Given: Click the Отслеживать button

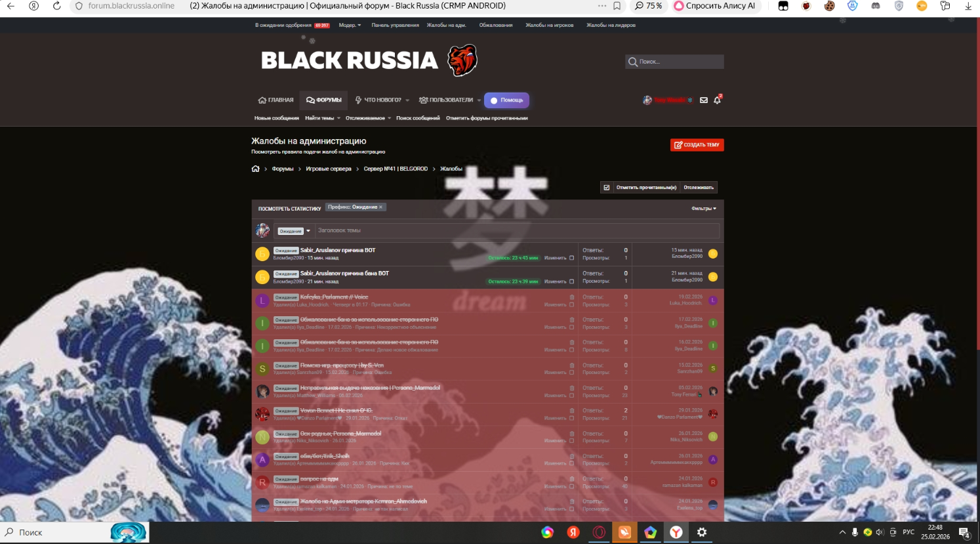Looking at the screenshot, I should pos(699,188).
